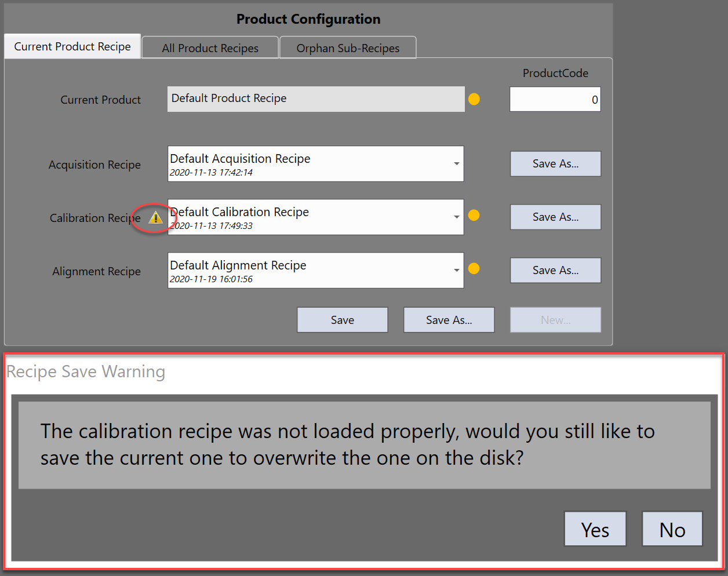Click yellow status dot beside Calibration Recipe dropdown
728x576 pixels.
pyautogui.click(x=474, y=216)
